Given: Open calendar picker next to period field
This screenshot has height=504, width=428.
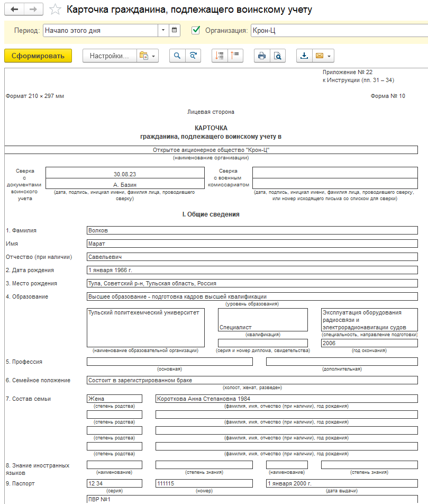Looking at the screenshot, I should (x=175, y=30).
